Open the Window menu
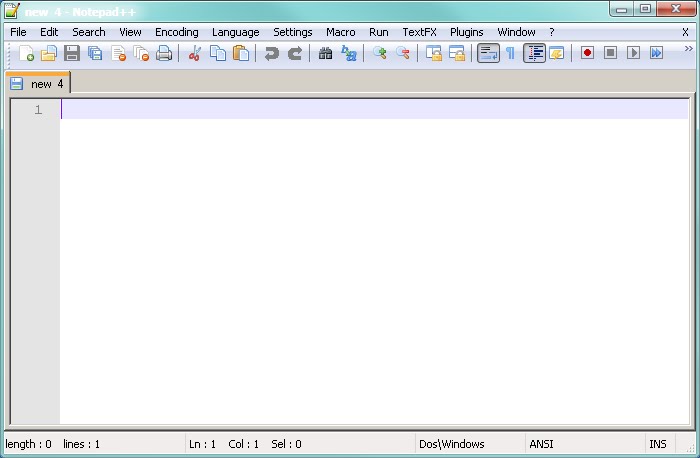The width and height of the screenshot is (700, 458). point(517,32)
